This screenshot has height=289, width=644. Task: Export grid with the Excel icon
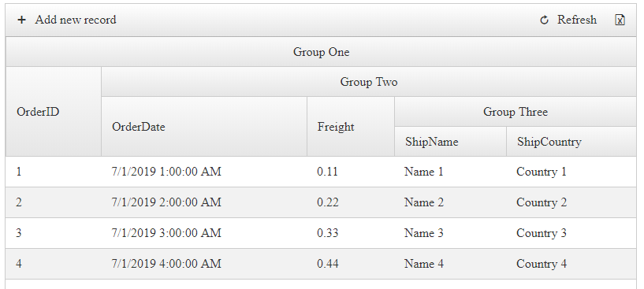point(620,20)
